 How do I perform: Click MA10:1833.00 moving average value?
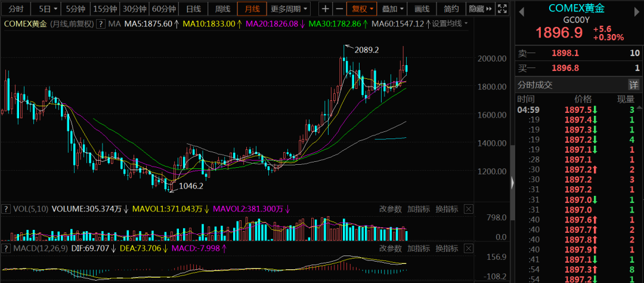click(212, 24)
